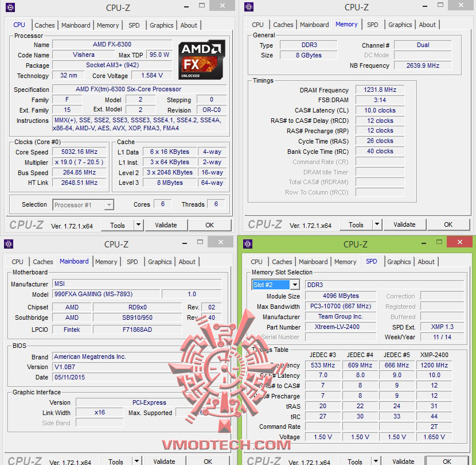476x465 pixels.
Task: Click the Multiplier field x 19.0 ( 7 - 20.5 )
Action: click(x=79, y=162)
